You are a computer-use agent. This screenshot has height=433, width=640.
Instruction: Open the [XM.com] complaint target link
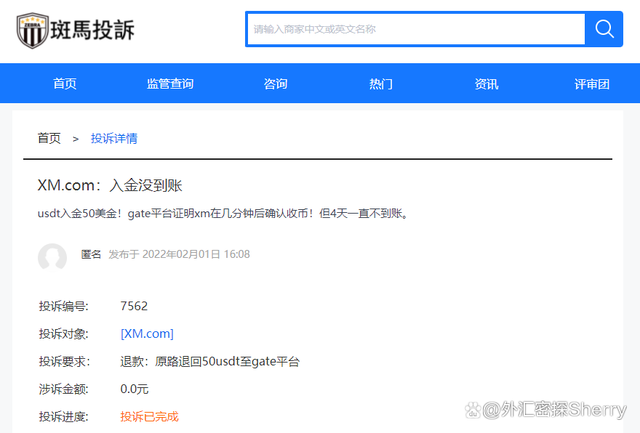[x=147, y=333]
